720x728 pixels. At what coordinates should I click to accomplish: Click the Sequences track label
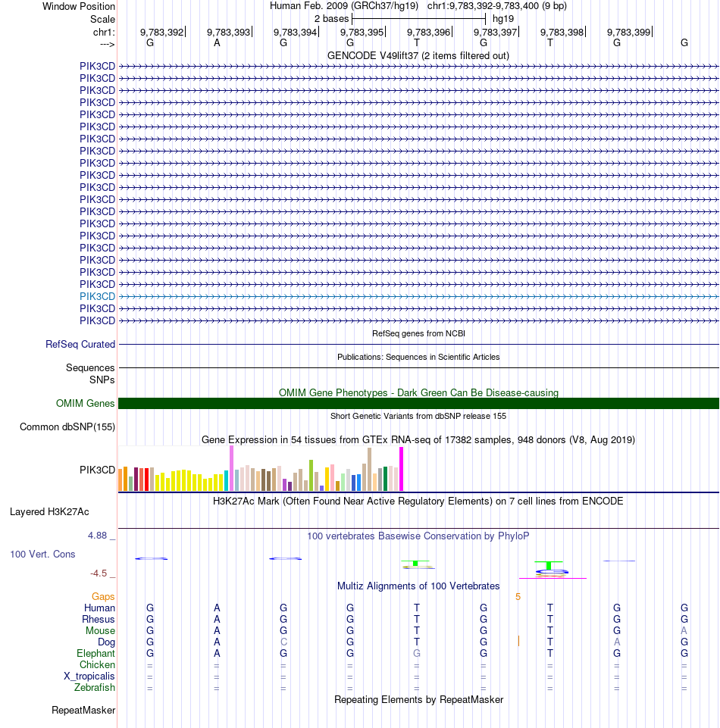[90, 367]
